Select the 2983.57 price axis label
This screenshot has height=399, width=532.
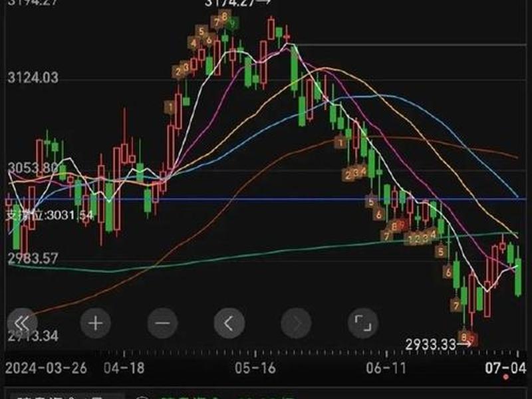(33, 259)
